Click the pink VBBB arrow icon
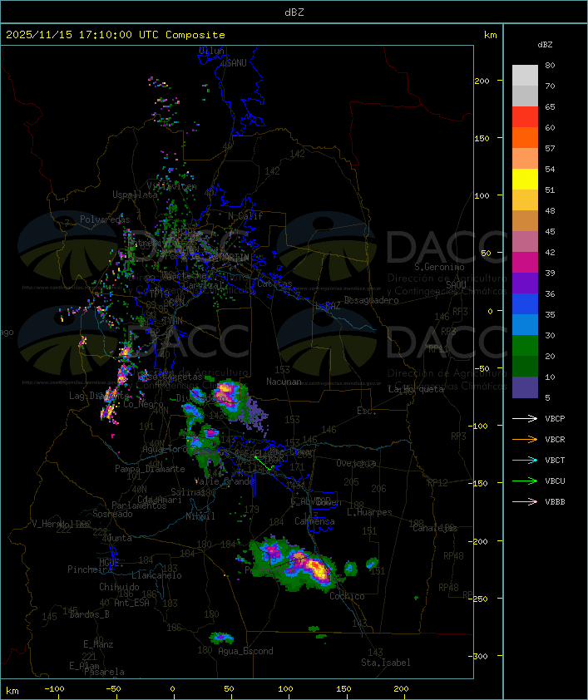This screenshot has width=588, height=700. pos(525,502)
